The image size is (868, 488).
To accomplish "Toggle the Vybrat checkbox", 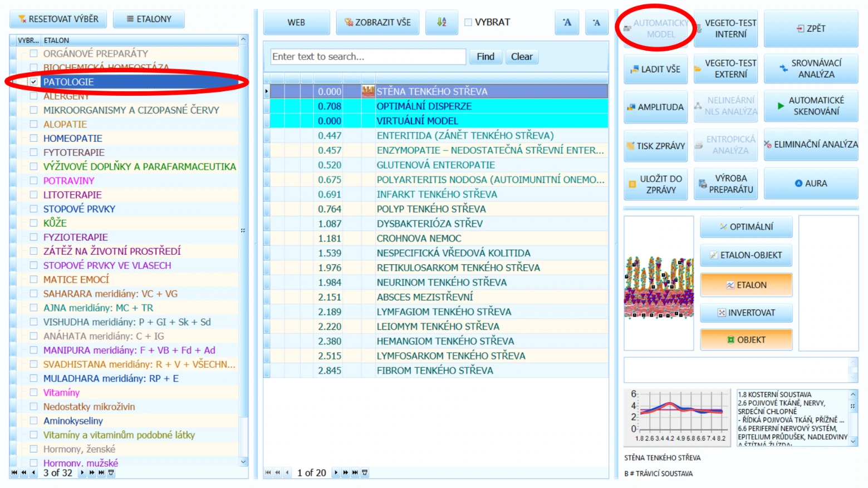I will point(468,22).
